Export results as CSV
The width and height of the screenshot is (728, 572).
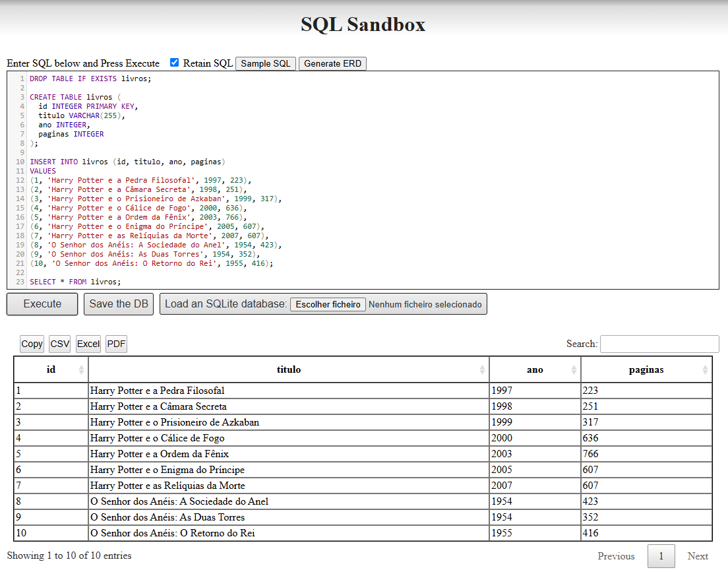click(x=60, y=344)
